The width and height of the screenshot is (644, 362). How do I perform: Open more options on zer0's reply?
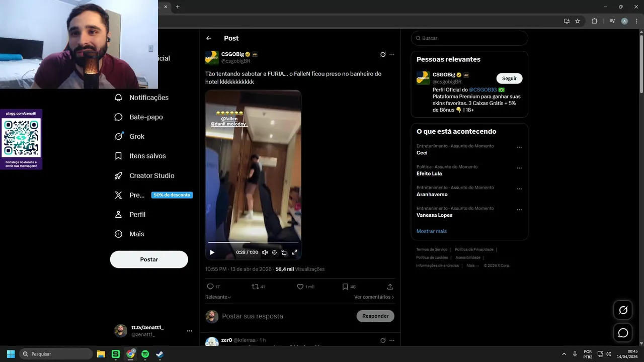pyautogui.click(x=392, y=340)
